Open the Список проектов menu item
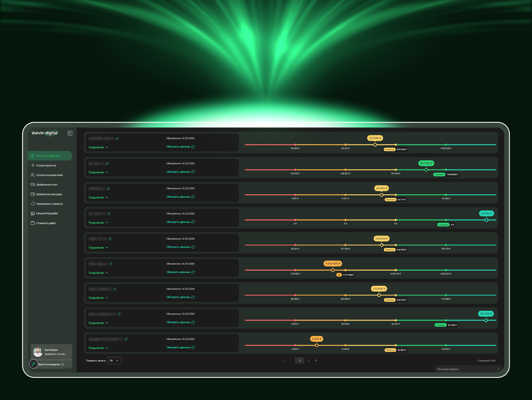 point(46,166)
